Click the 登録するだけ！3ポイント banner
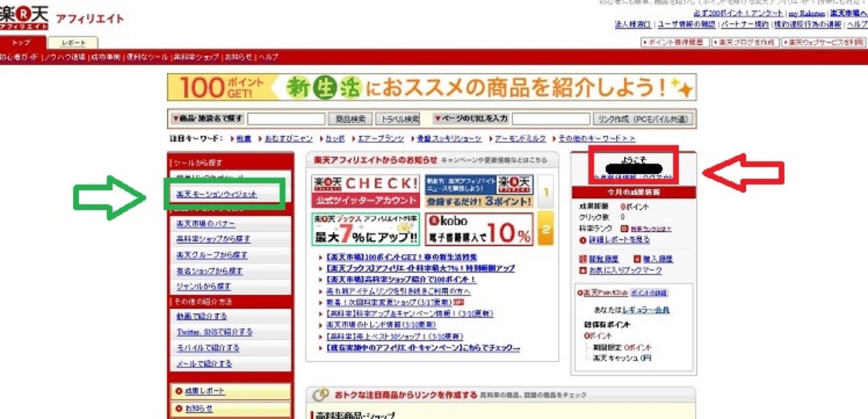868x419 pixels. point(479,191)
